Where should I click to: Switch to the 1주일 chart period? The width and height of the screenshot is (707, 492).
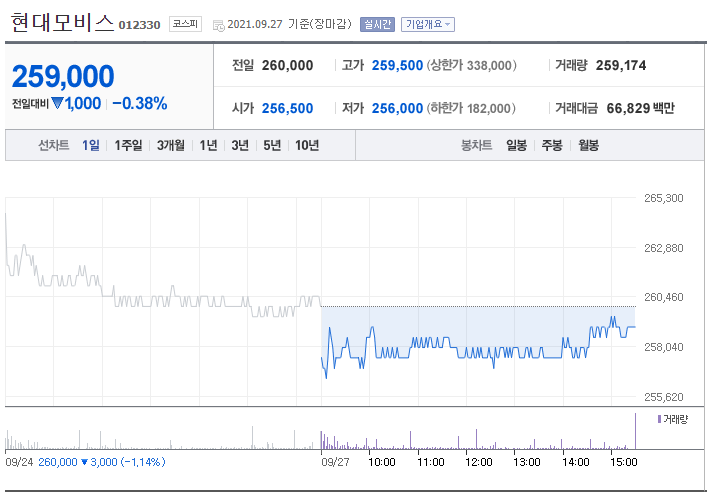(128, 145)
